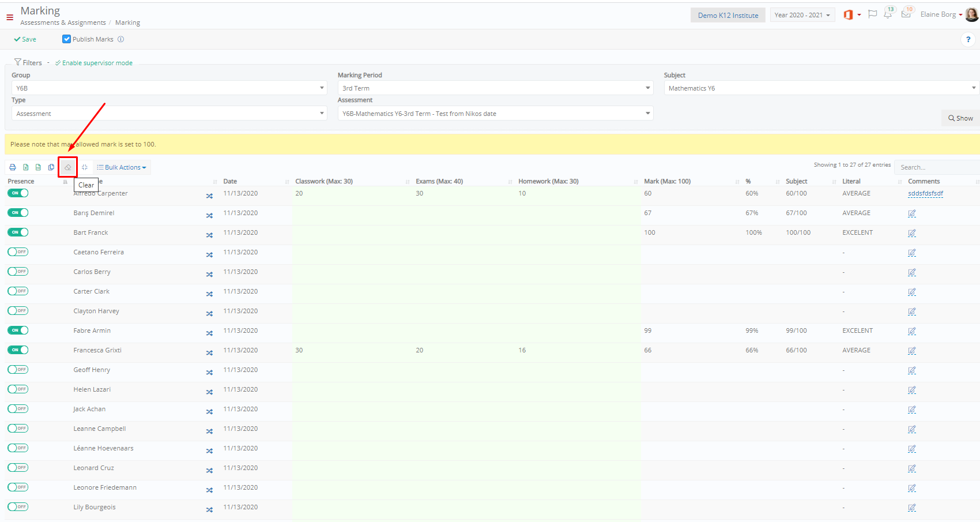Click the Publish Marks info icon
This screenshot has width=980, height=522.
click(x=121, y=39)
